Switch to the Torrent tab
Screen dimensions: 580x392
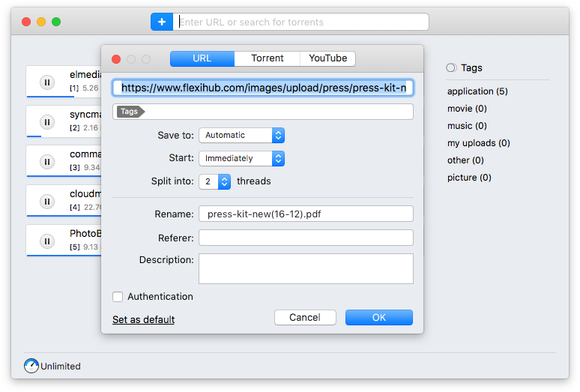click(268, 58)
